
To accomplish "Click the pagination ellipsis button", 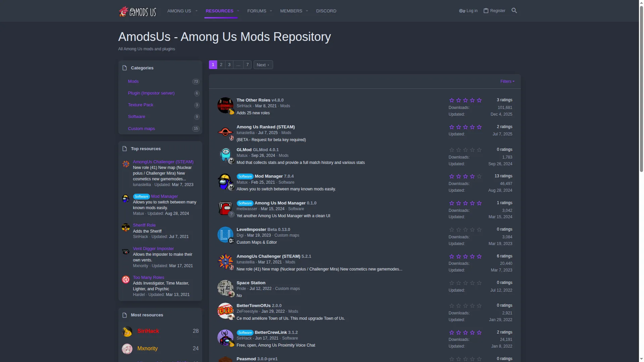I will [238, 65].
